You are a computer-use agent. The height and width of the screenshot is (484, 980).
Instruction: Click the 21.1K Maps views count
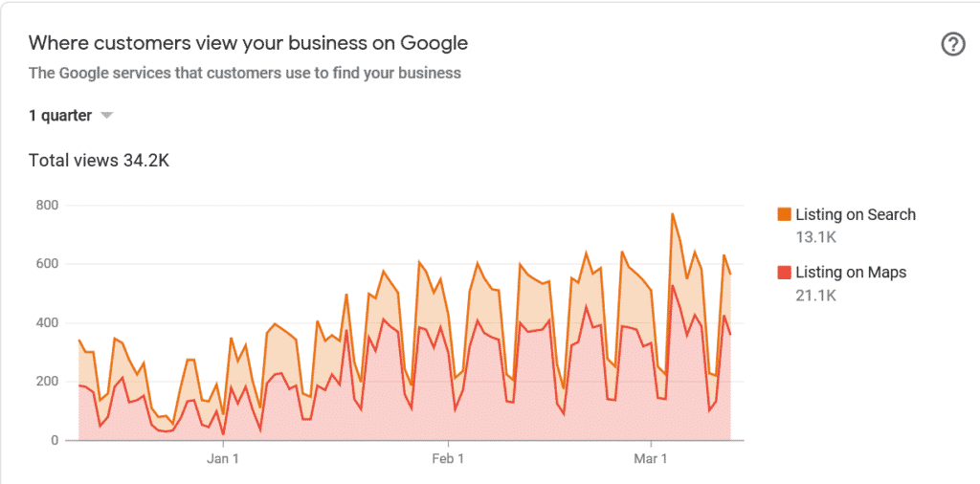click(x=815, y=296)
